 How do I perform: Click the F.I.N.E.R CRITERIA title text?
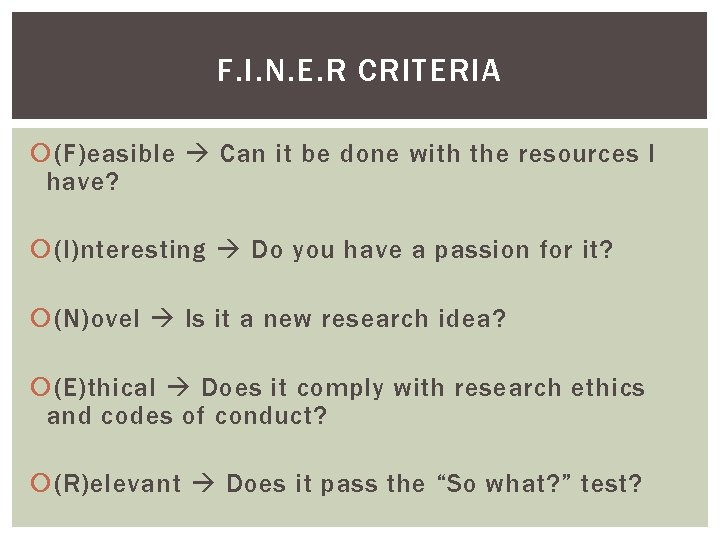click(x=359, y=70)
